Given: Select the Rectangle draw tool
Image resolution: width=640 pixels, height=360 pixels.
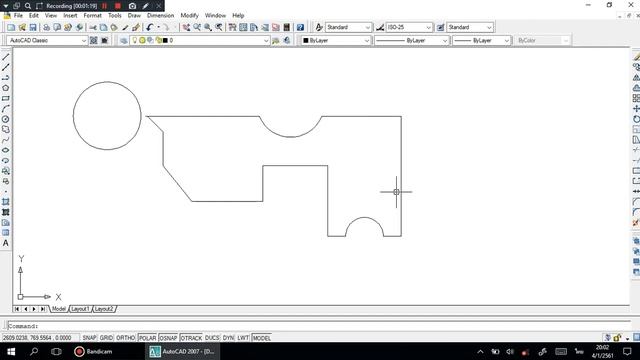Looking at the screenshot, I should [x=6, y=98].
